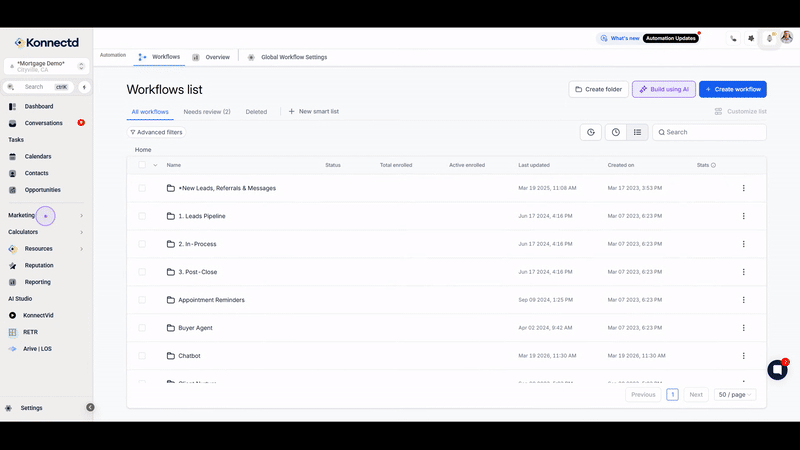Open RETR sidebar item
The height and width of the screenshot is (450, 800).
pyautogui.click(x=30, y=332)
